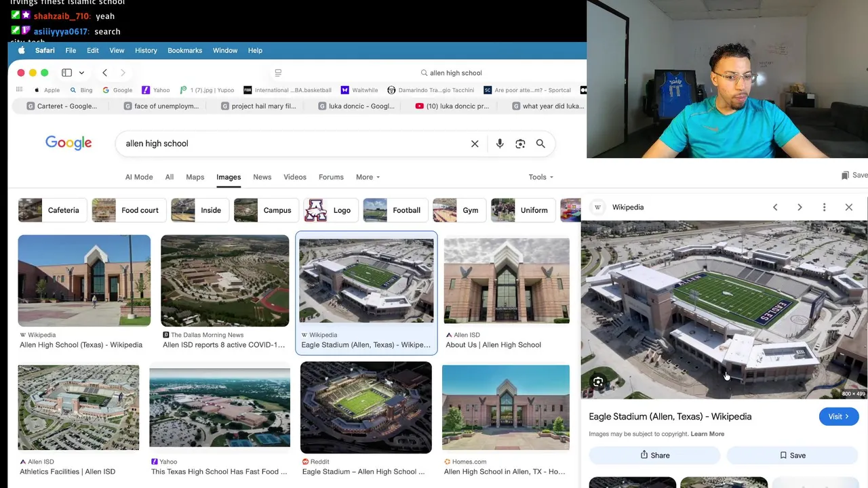Filter images by Campus chip
The width and height of the screenshot is (868, 488).
coord(266,210)
